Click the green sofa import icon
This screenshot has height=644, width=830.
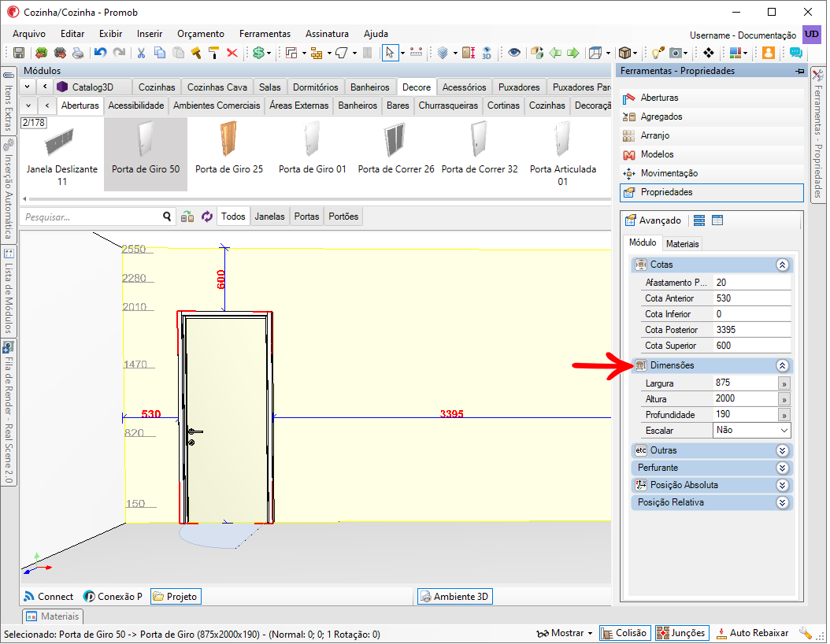(41, 53)
